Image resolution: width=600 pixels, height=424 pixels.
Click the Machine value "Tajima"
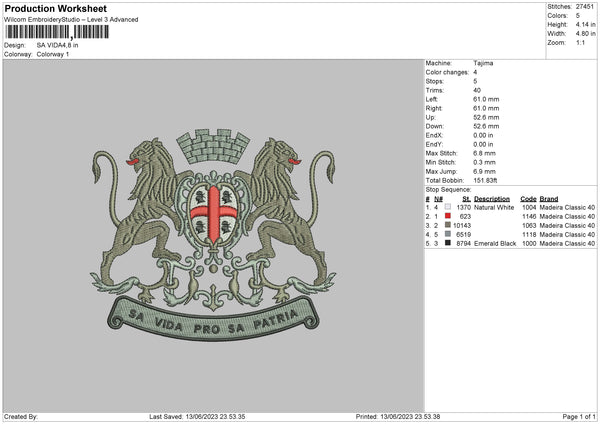(483, 63)
